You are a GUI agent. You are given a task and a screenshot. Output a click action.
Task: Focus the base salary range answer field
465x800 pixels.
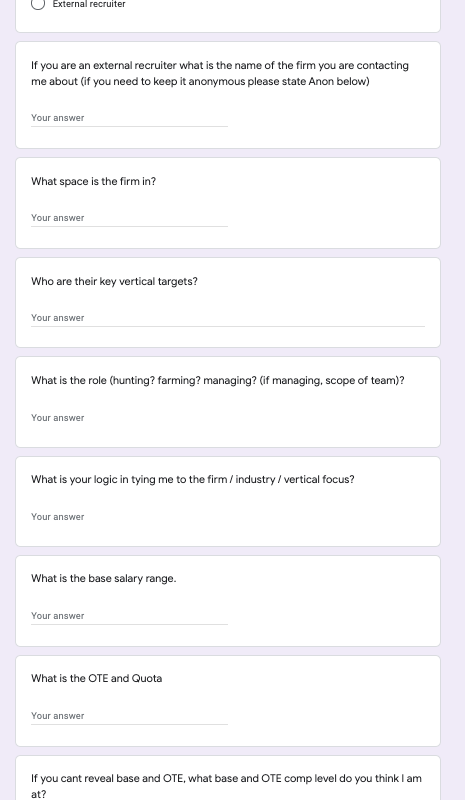tap(129, 616)
